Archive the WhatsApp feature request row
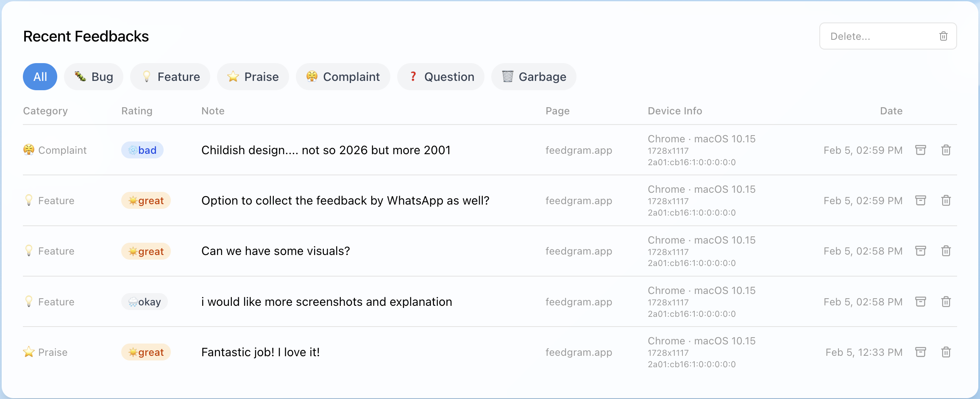The height and width of the screenshot is (399, 980). 921,200
